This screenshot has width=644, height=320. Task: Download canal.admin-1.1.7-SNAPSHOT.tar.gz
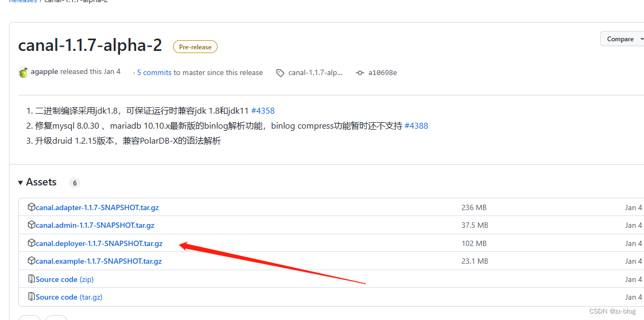[95, 225]
